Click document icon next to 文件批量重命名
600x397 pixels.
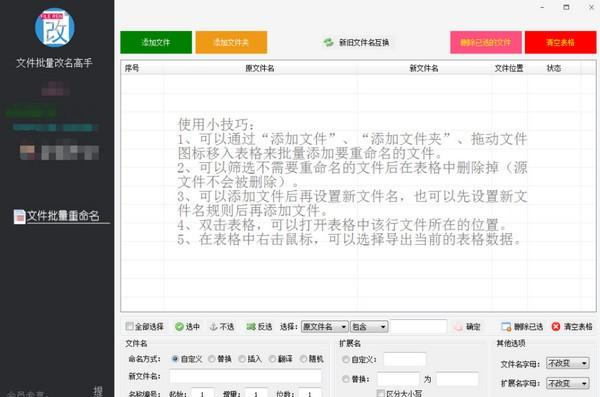pyautogui.click(x=20, y=217)
